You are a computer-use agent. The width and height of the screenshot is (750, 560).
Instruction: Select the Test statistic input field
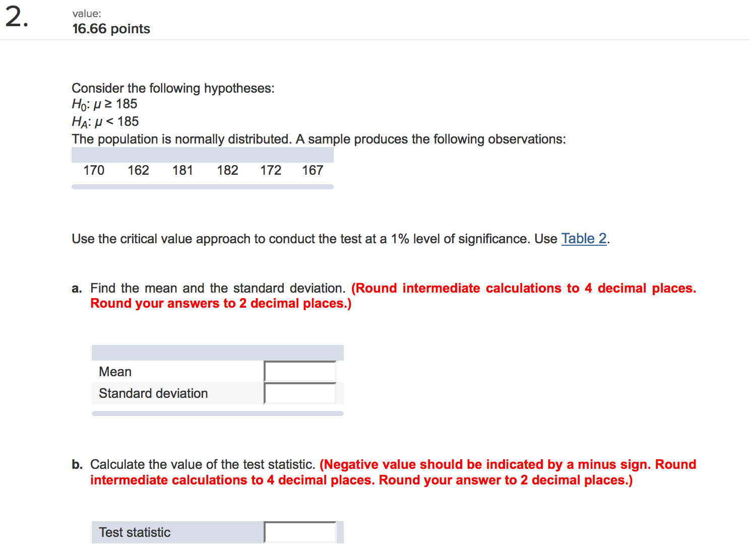tap(300, 532)
